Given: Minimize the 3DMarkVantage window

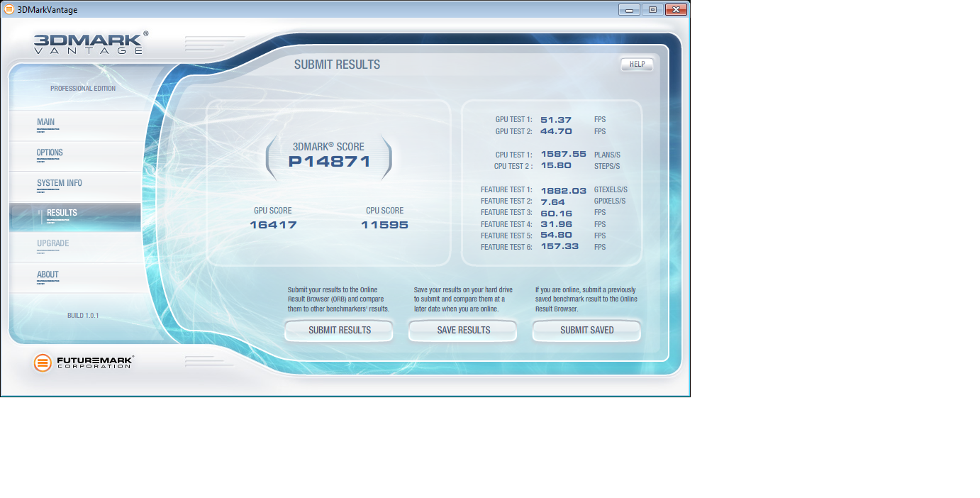Looking at the screenshot, I should point(628,9).
